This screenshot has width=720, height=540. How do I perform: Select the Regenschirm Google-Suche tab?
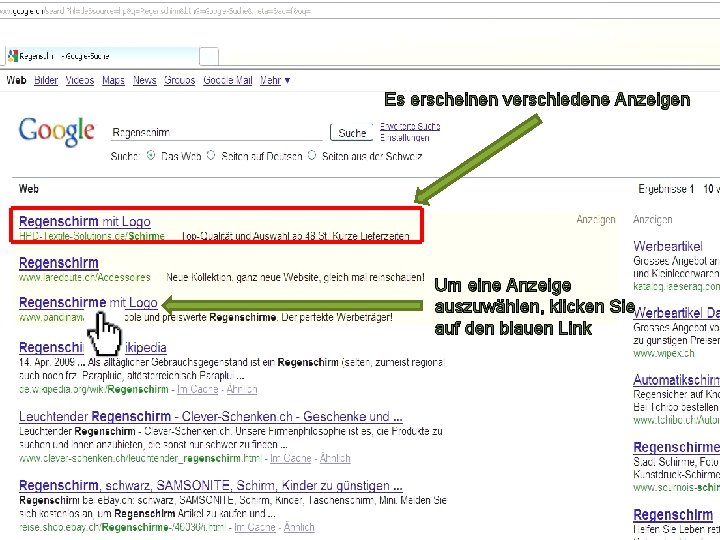point(102,56)
